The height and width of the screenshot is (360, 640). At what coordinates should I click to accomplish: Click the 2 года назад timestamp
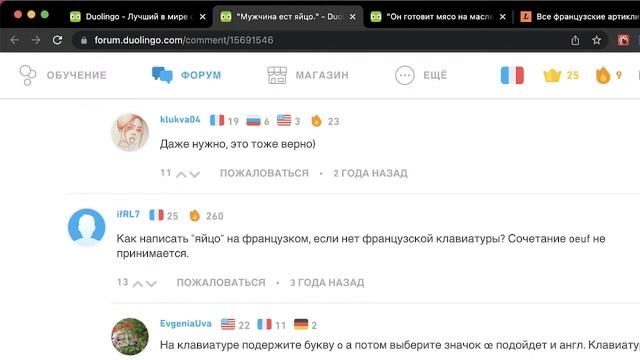tap(370, 173)
